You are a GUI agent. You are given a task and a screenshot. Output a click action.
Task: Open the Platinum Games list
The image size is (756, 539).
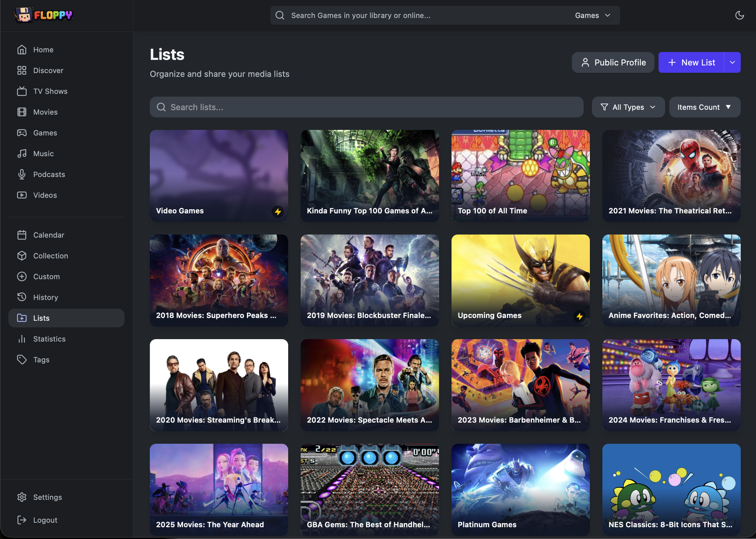tap(521, 490)
